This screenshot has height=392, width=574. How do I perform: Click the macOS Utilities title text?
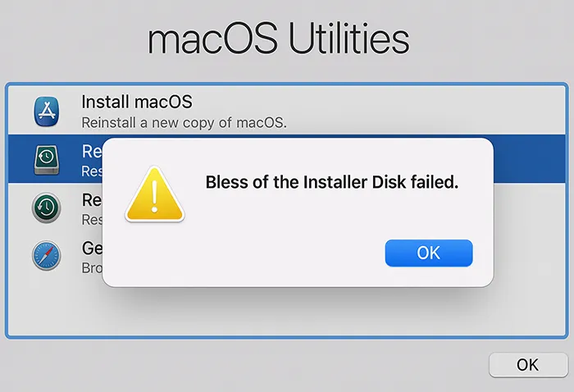[x=278, y=38]
